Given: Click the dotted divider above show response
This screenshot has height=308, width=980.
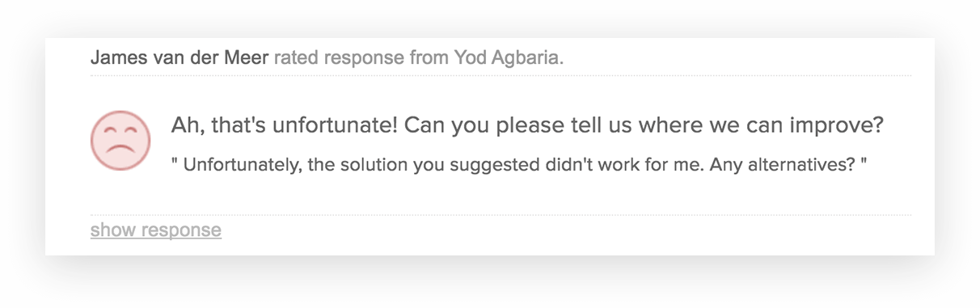Looking at the screenshot, I should [x=501, y=215].
